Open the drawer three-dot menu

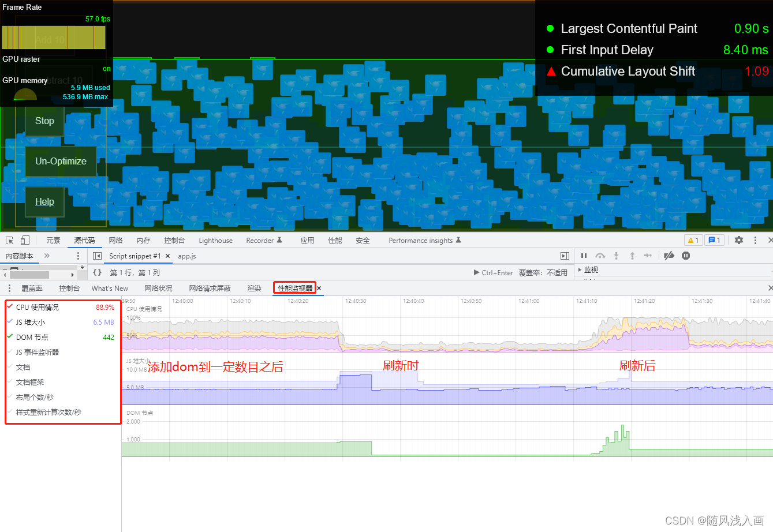9,288
